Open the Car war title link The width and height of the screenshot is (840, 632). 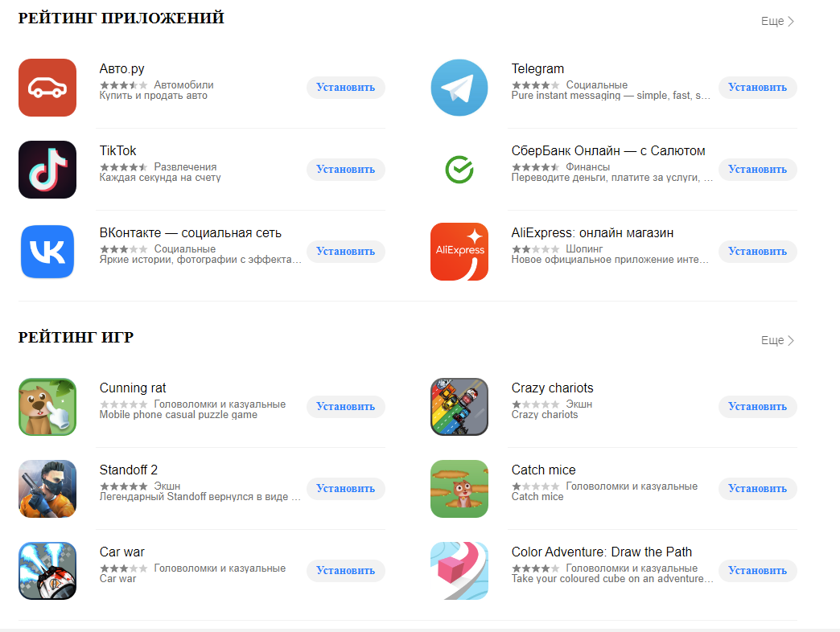tap(122, 552)
